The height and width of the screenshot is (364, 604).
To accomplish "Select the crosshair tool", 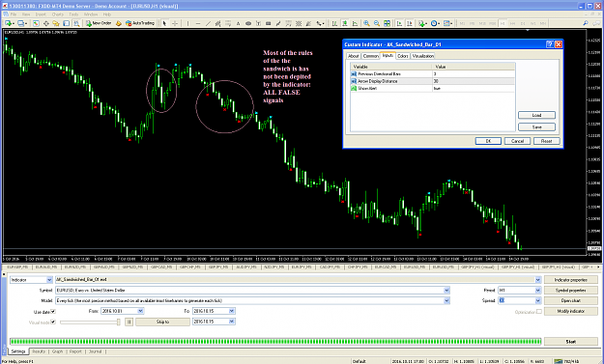I will point(175,23).
